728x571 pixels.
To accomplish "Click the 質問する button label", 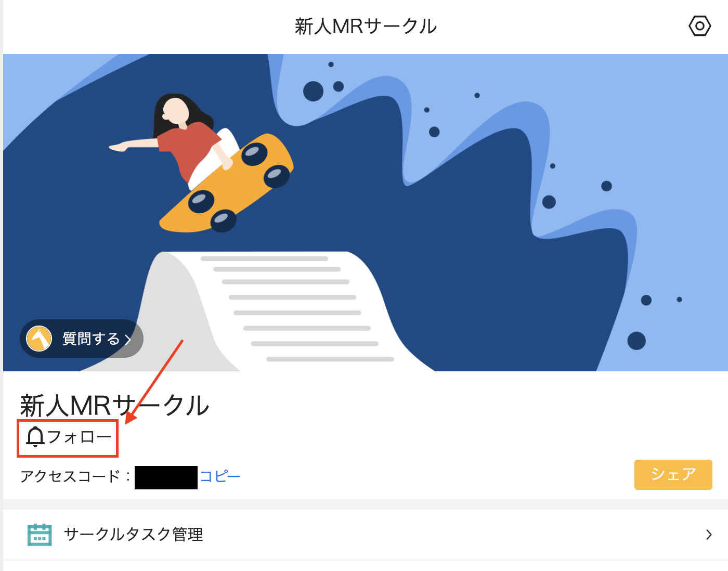I will click(91, 339).
